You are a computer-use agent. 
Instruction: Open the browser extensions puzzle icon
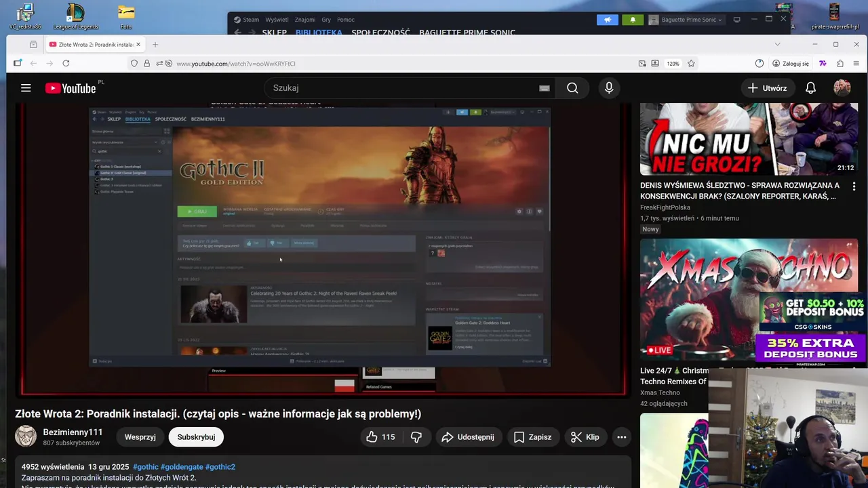pos(840,64)
